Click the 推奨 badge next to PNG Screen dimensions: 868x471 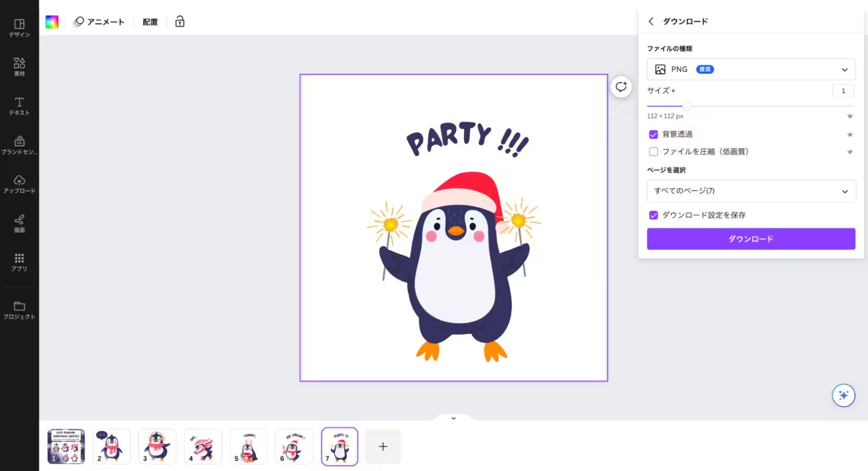click(705, 69)
